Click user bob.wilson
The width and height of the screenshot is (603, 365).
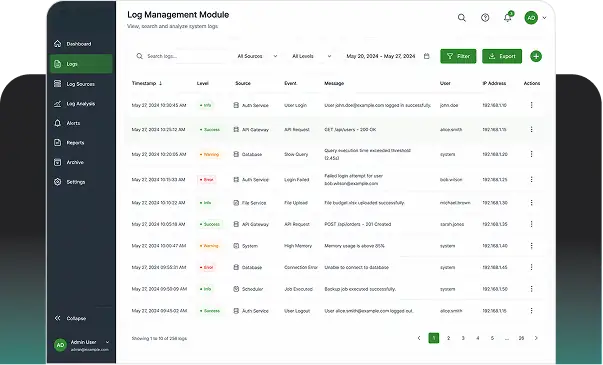(x=451, y=180)
